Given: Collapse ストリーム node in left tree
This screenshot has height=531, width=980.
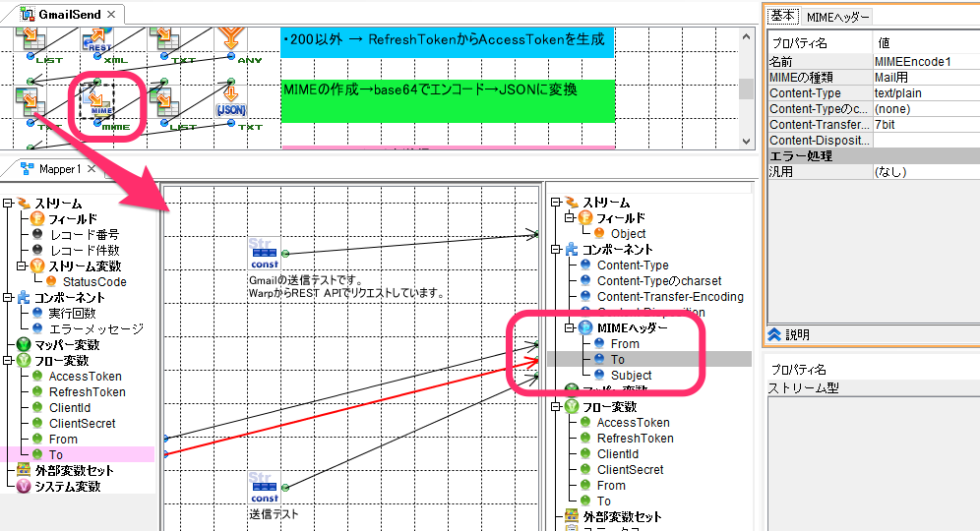Looking at the screenshot, I should 8,203.
